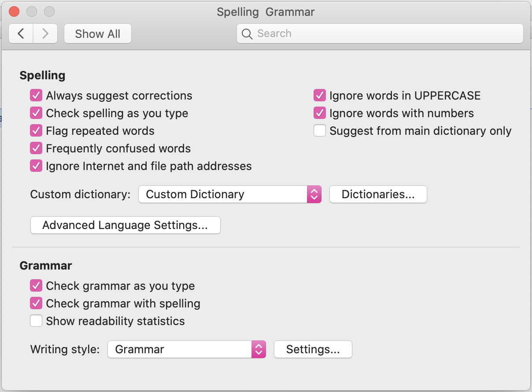Viewport: 532px width, 392px height.
Task: Enable Show readability statistics
Action: (36, 321)
